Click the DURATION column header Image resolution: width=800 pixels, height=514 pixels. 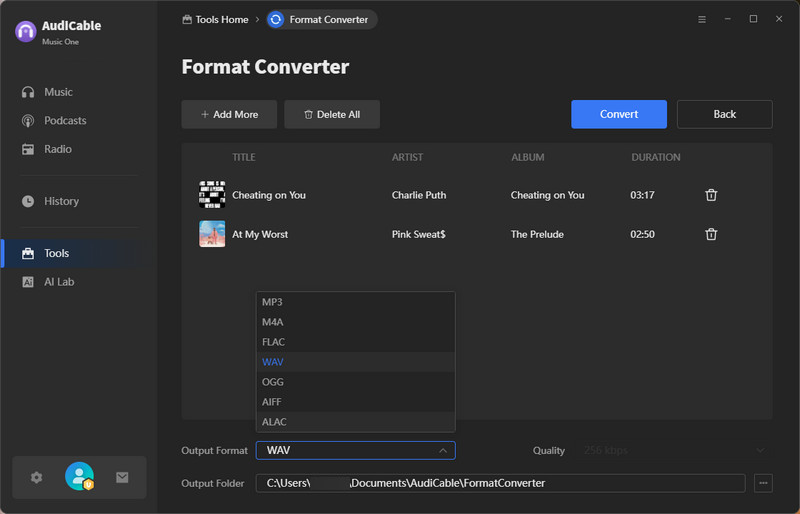pyautogui.click(x=656, y=157)
